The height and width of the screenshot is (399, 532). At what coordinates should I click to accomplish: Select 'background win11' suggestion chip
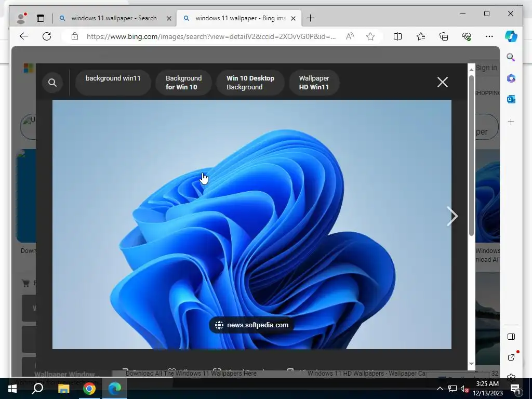(x=113, y=83)
